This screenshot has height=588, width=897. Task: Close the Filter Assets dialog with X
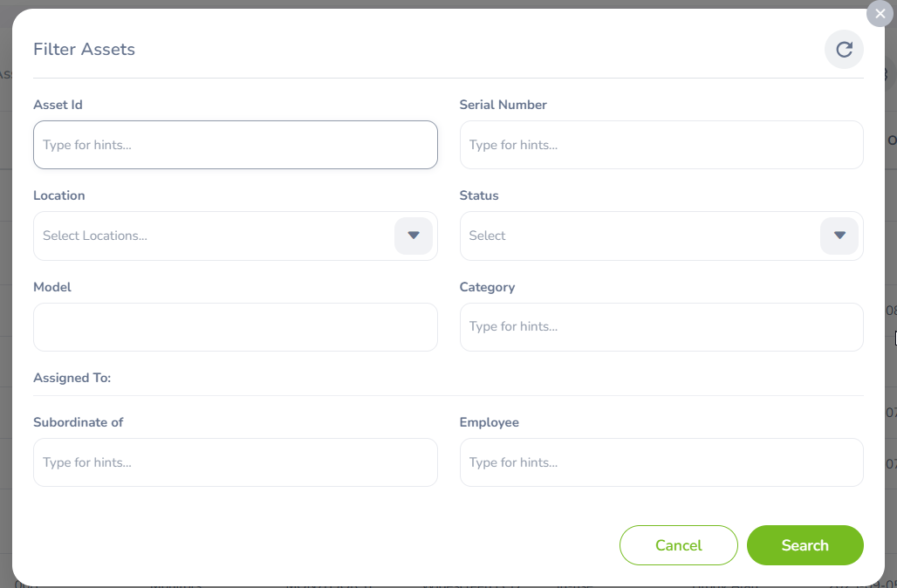click(880, 14)
